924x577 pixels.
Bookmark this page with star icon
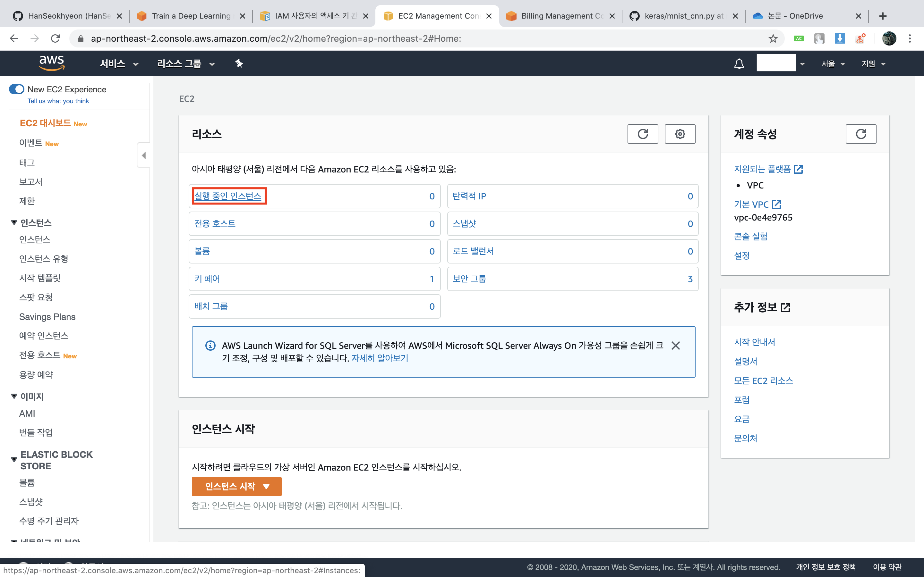click(773, 38)
